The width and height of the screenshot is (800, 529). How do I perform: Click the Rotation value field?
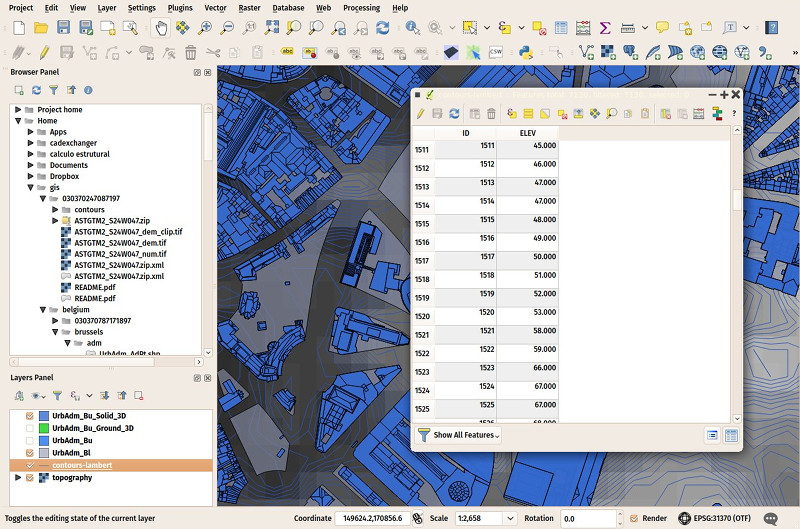coord(588,518)
